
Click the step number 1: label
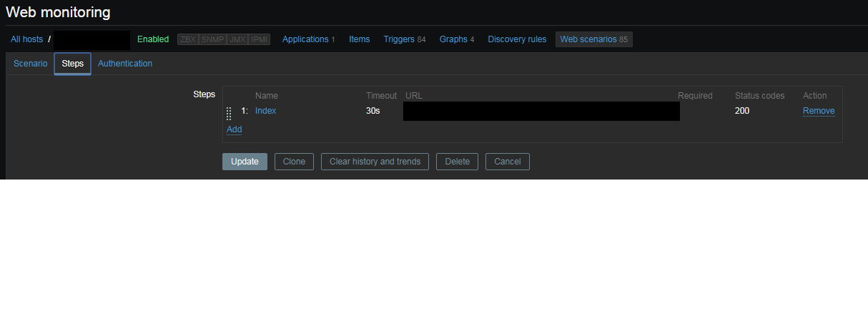(244, 111)
